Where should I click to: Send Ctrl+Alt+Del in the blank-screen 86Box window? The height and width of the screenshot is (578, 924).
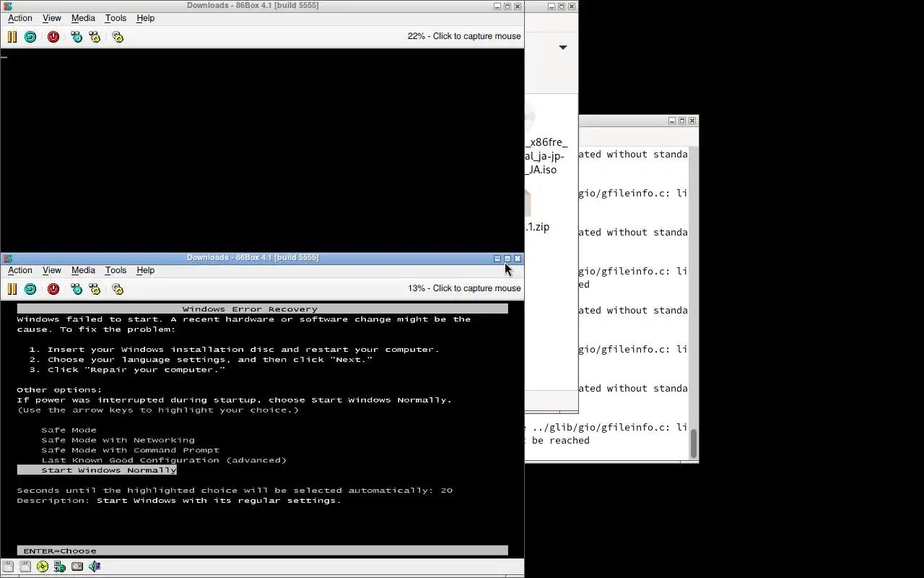point(77,37)
